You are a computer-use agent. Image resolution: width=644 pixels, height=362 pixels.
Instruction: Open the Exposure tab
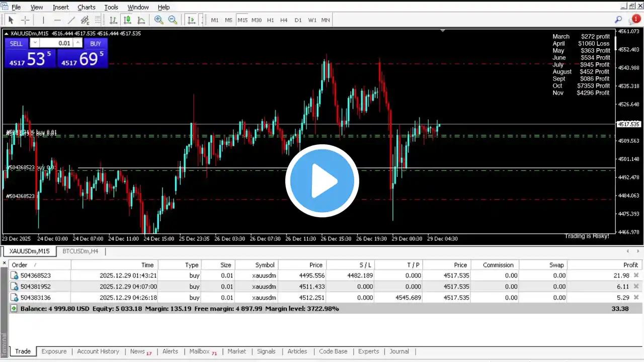[54, 351]
